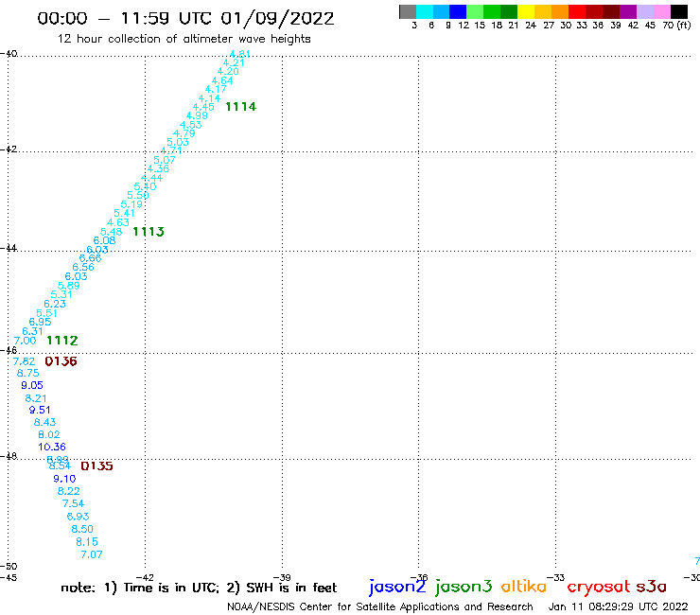The image size is (700, 615).
Task: Select the 8.43 data point
Action: (x=45, y=422)
